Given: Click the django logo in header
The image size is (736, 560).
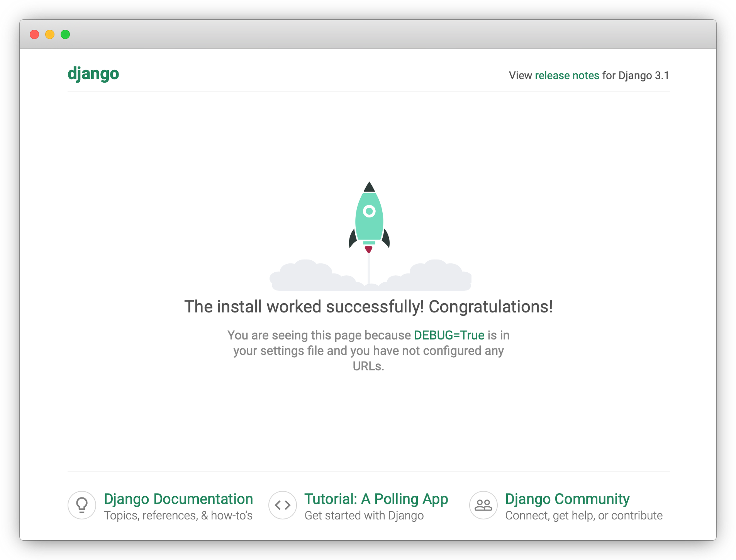Looking at the screenshot, I should [x=93, y=74].
